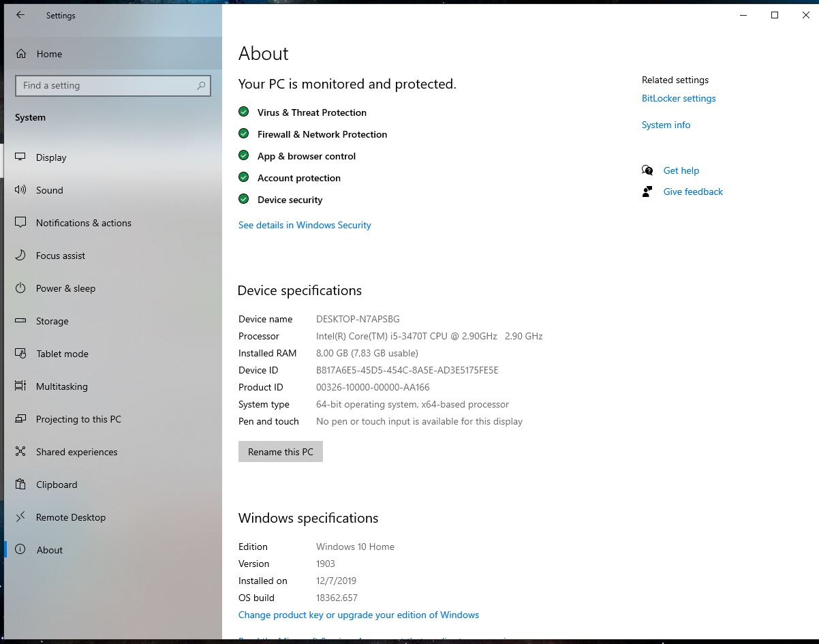The height and width of the screenshot is (644, 819).
Task: Click the About info icon
Action: (20, 550)
